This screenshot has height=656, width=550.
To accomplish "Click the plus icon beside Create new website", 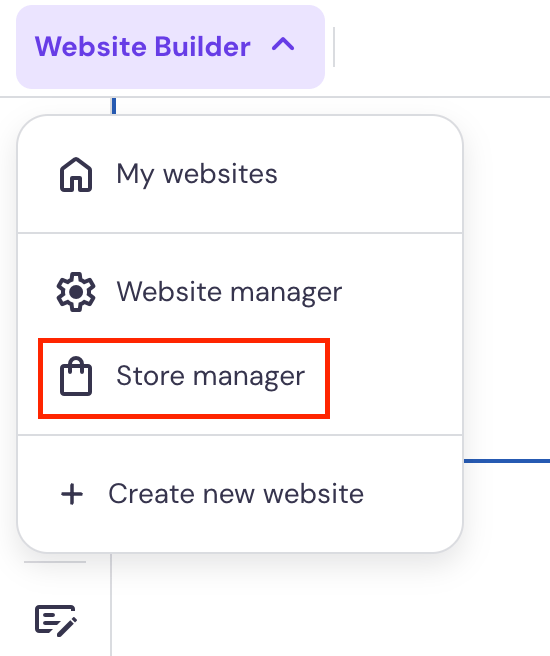I will [72, 495].
